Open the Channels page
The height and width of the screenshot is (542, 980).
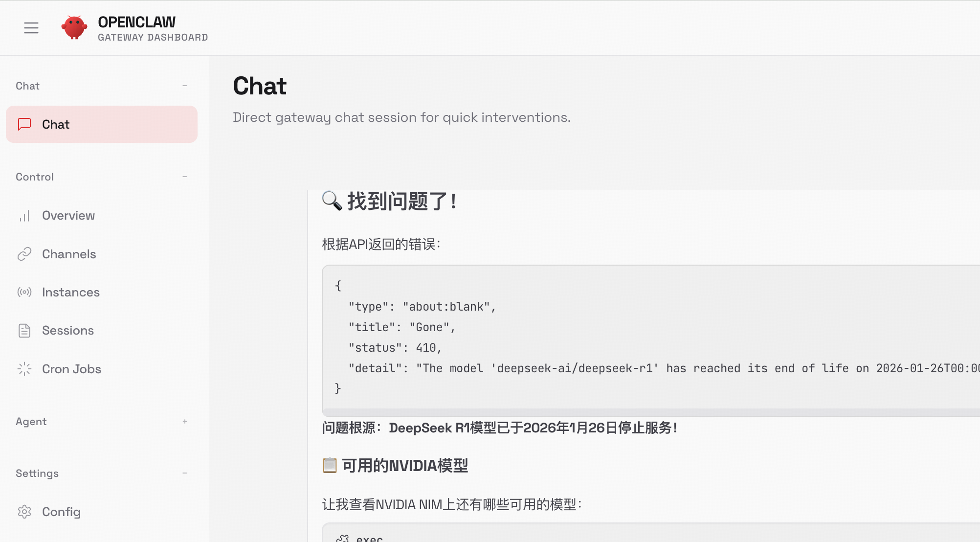pos(69,254)
